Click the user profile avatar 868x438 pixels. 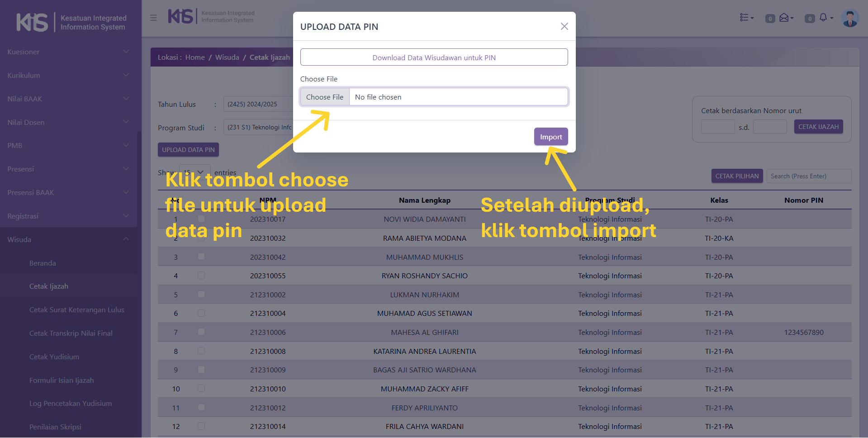tap(850, 18)
